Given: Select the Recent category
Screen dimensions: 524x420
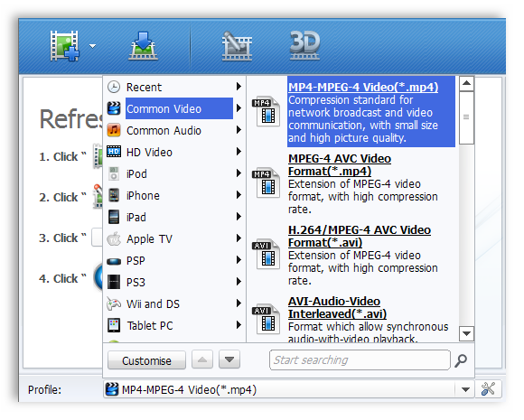Looking at the screenshot, I should 174,88.
